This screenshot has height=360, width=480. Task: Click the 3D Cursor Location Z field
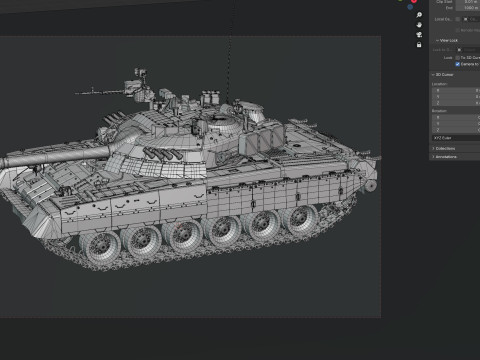click(456, 103)
